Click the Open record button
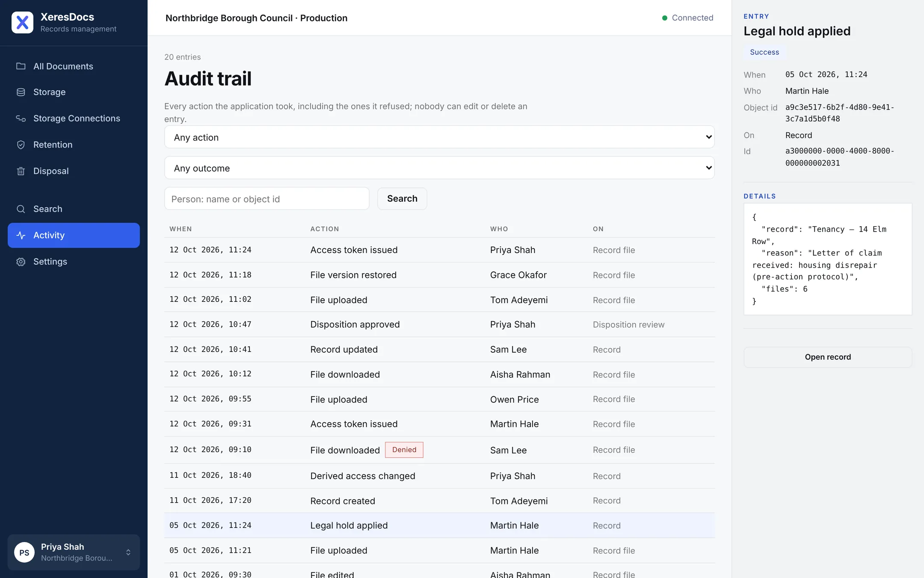Viewport: 924px width, 578px height. (828, 357)
